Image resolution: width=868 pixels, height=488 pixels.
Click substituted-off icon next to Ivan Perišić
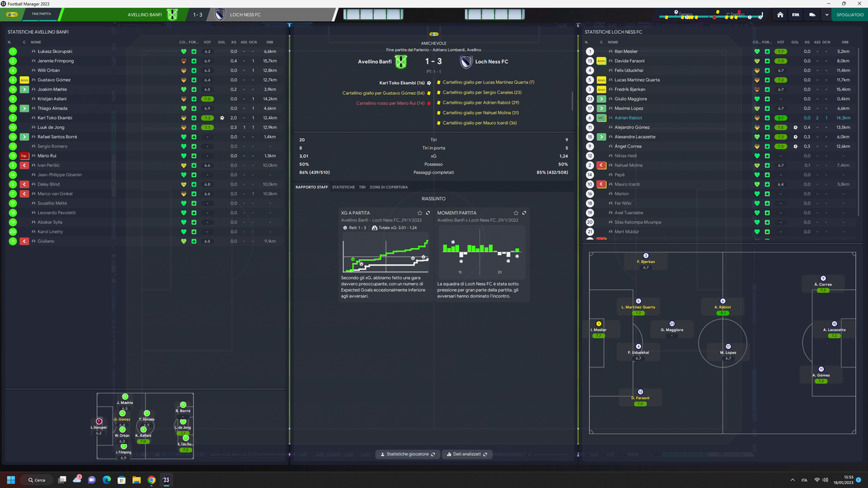(24, 165)
